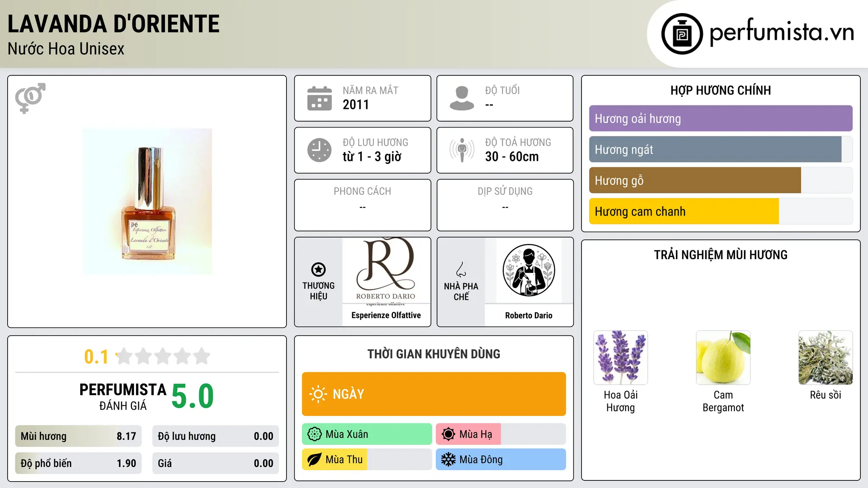Image resolution: width=868 pixels, height=488 pixels.
Task: Click the Thời gian khuyên dùng heading
Action: 434,354
